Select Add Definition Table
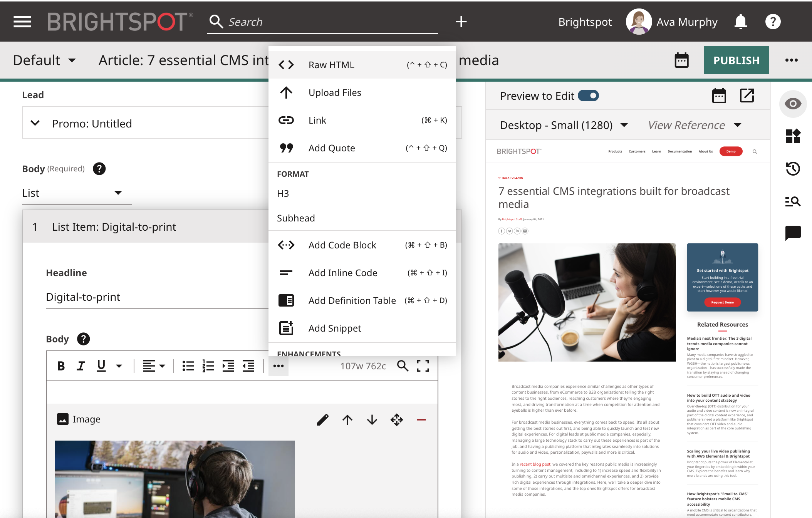Viewport: 812px width, 518px height. 362,300
